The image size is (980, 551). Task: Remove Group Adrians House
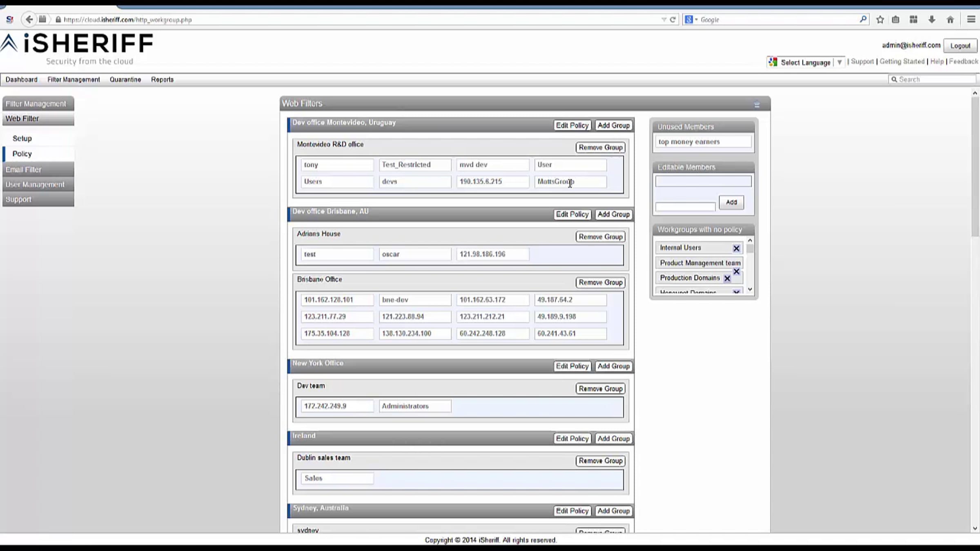(x=600, y=237)
